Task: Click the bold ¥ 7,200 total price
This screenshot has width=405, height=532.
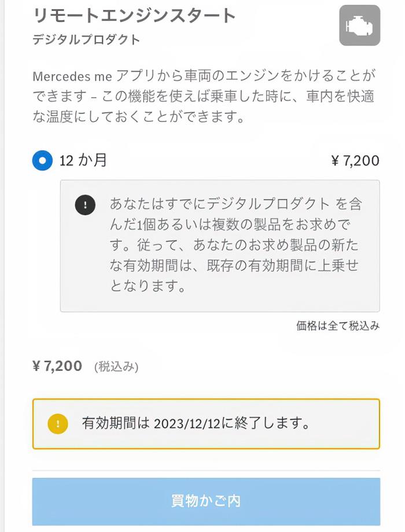Action: [x=57, y=366]
